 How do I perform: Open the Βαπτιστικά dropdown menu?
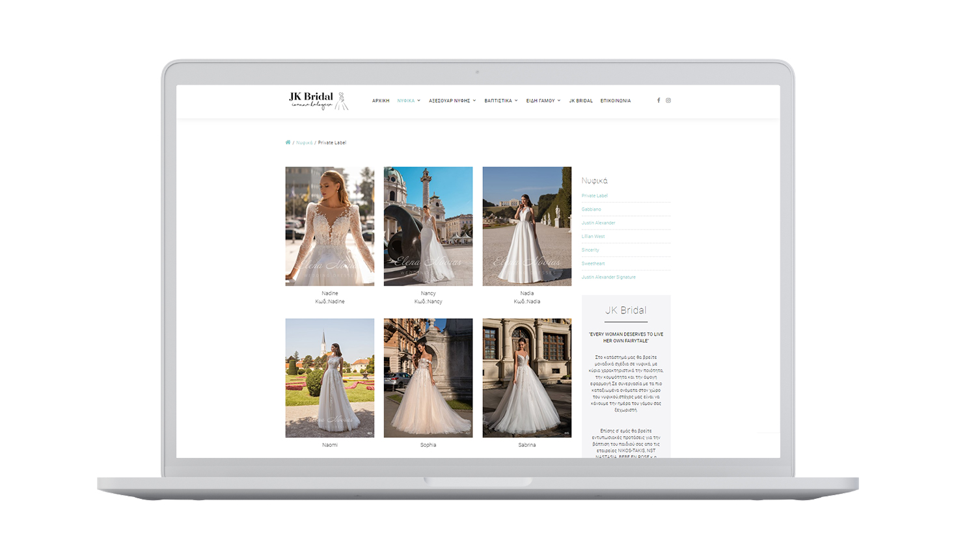coord(500,101)
